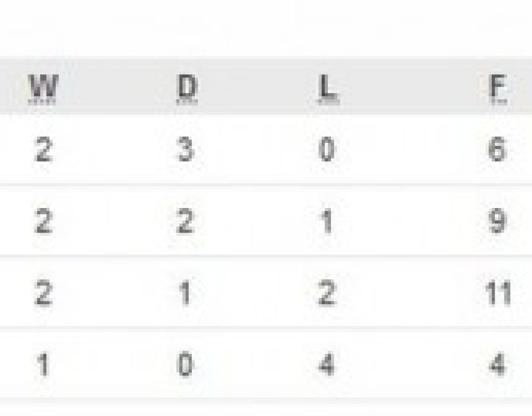This screenshot has width=532, height=416.
Task: Select the losses value 1 in second row
Action: pyautogui.click(x=327, y=222)
